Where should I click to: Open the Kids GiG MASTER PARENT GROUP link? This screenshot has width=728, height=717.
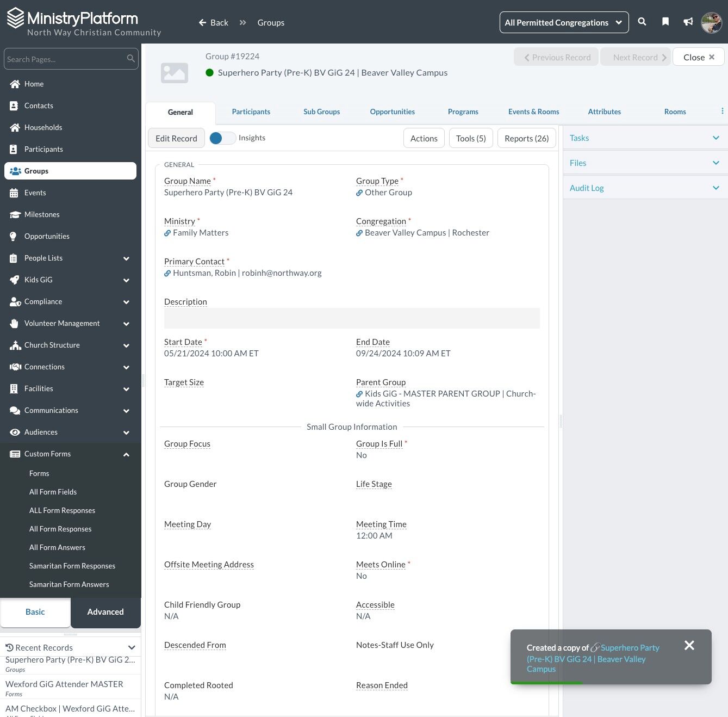(446, 399)
